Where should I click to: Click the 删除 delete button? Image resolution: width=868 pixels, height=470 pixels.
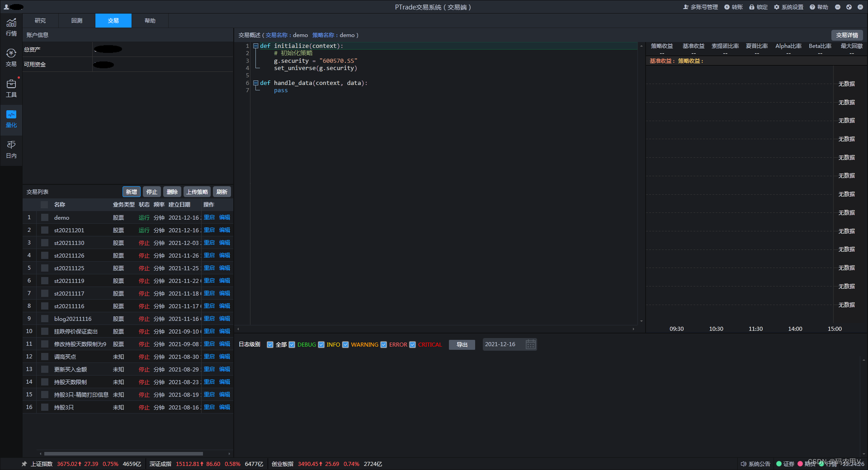(172, 192)
